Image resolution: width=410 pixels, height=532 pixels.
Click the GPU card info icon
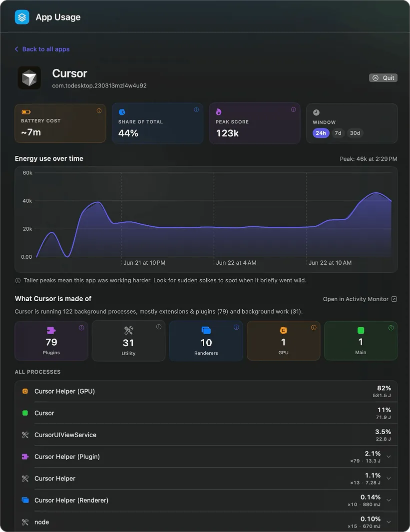[314, 327]
